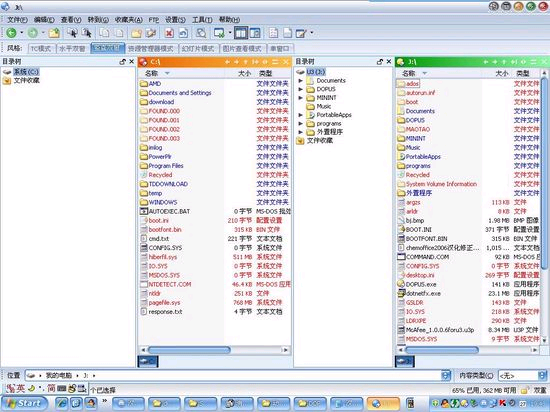Screen dimensions: 550x412
Task: Expand PortableApps node in the J: tree
Action: coord(301,115)
